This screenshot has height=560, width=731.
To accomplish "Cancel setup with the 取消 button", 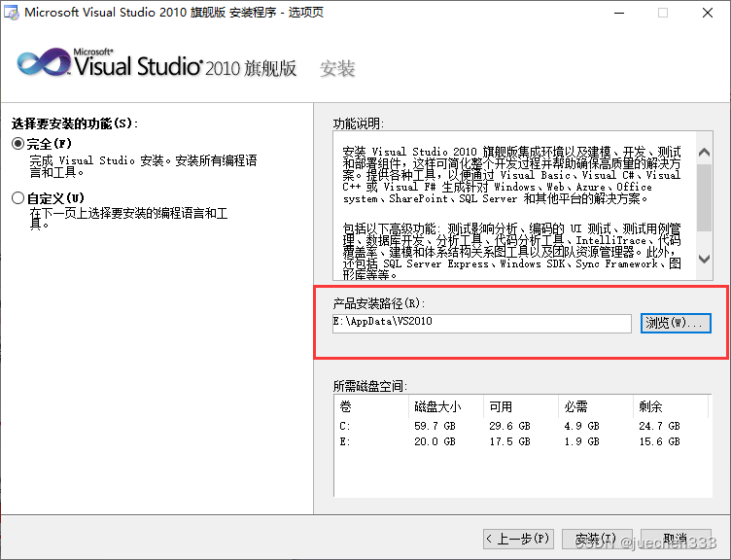I will coord(676,539).
